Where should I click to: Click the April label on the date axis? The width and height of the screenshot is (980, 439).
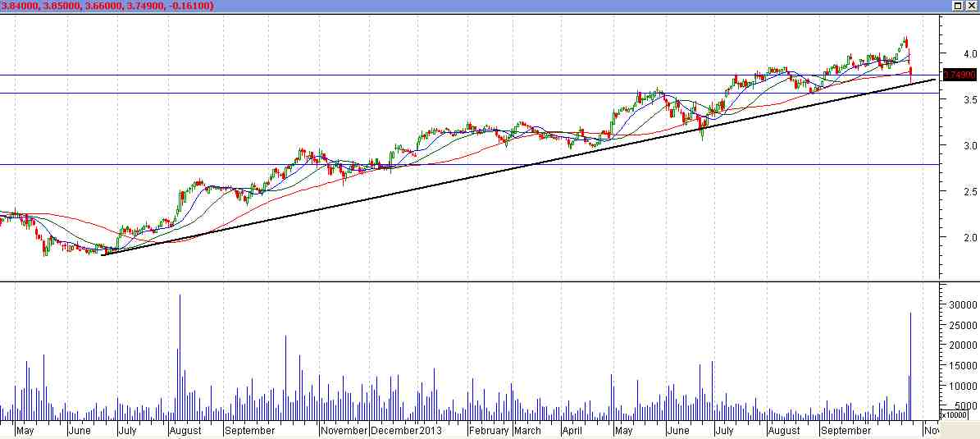573,431
